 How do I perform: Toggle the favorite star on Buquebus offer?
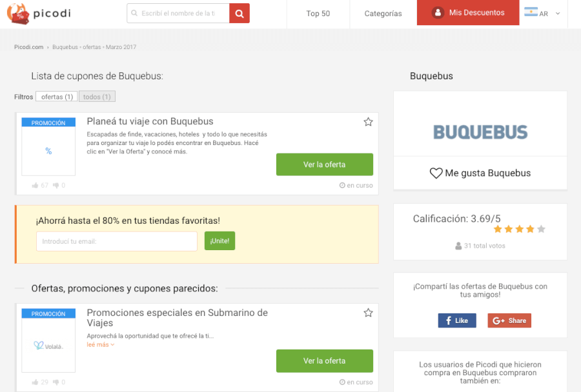(x=368, y=121)
